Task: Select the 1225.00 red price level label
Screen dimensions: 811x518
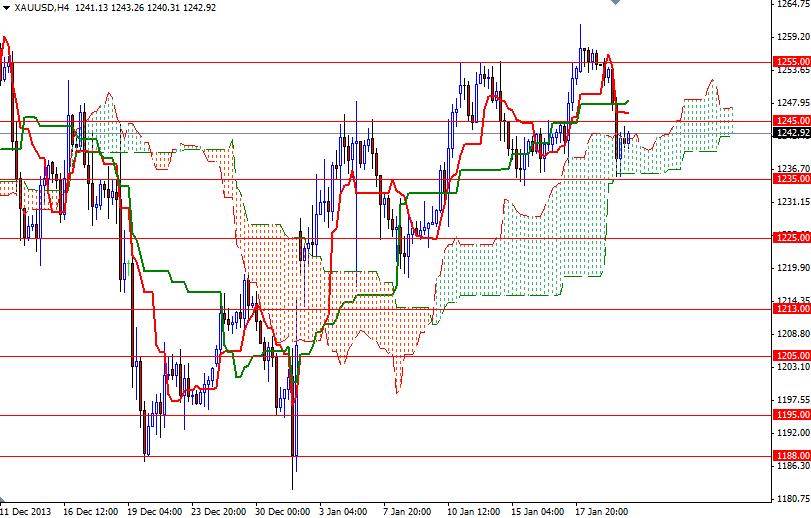Action: pos(792,237)
